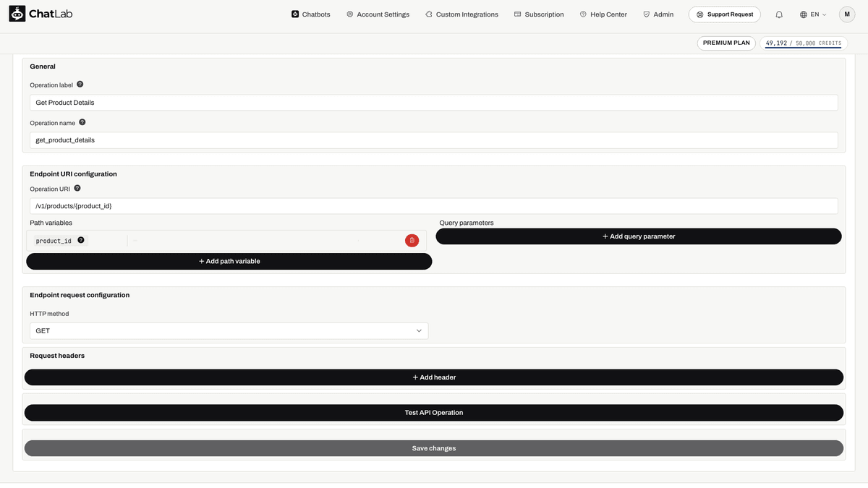Expand the EN language chevron
The image size is (868, 488).
[x=824, y=14]
